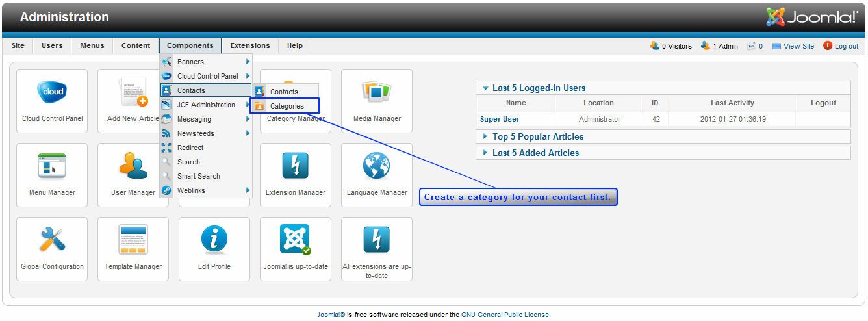Expand the Messaging submenu arrow

[x=248, y=119]
